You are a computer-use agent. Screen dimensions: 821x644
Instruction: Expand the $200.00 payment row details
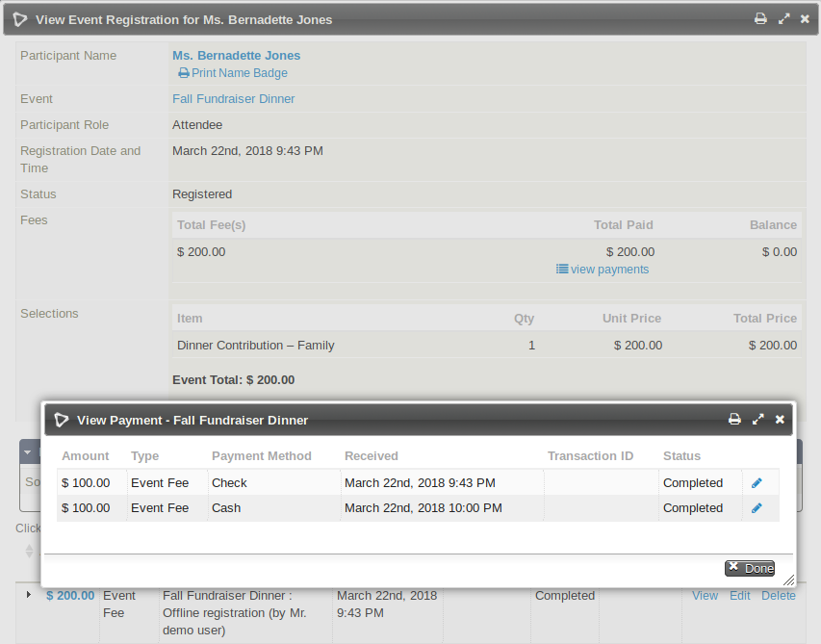pyautogui.click(x=29, y=595)
